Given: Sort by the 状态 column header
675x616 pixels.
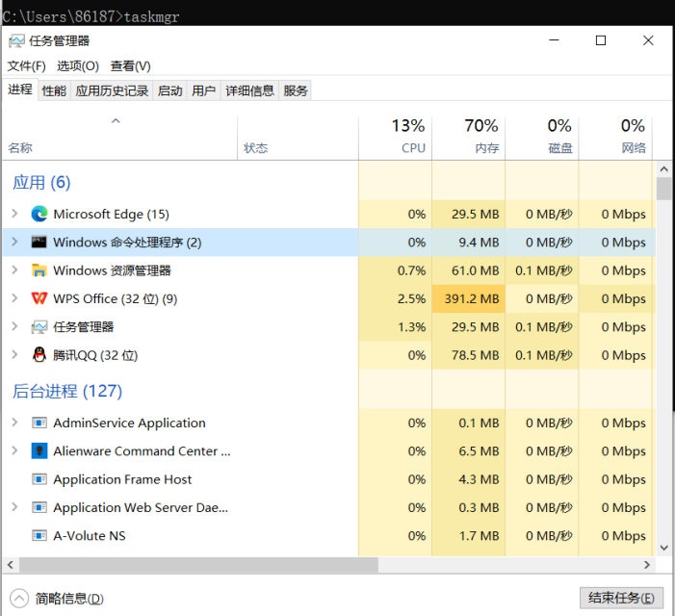Looking at the screenshot, I should pos(298,138).
